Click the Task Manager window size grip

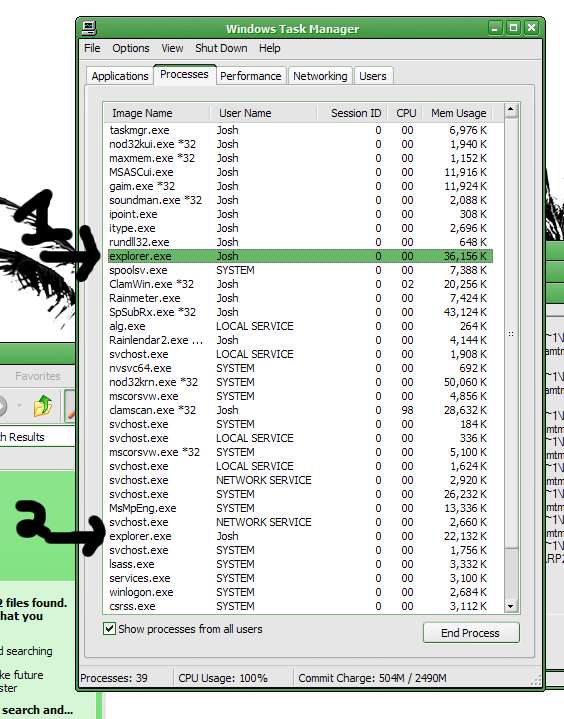536,680
